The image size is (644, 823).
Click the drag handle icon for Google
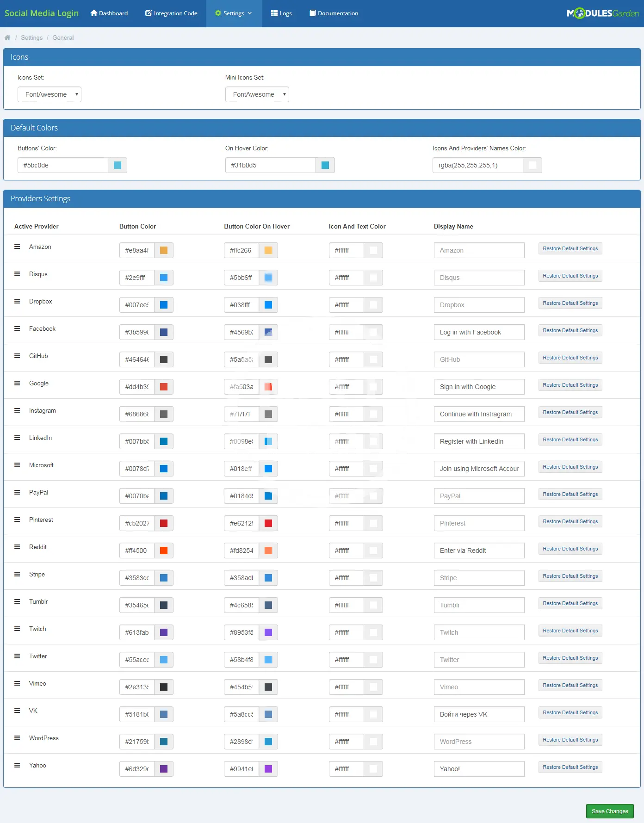click(17, 383)
